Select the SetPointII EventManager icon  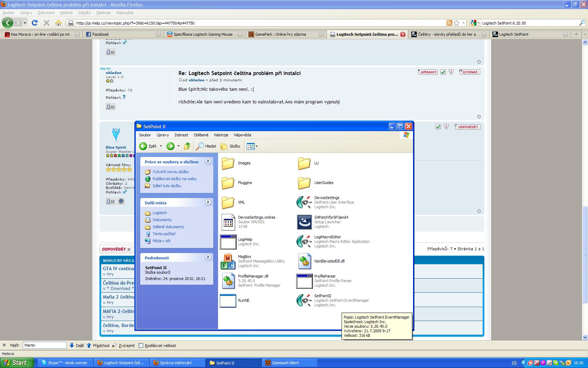(304, 300)
